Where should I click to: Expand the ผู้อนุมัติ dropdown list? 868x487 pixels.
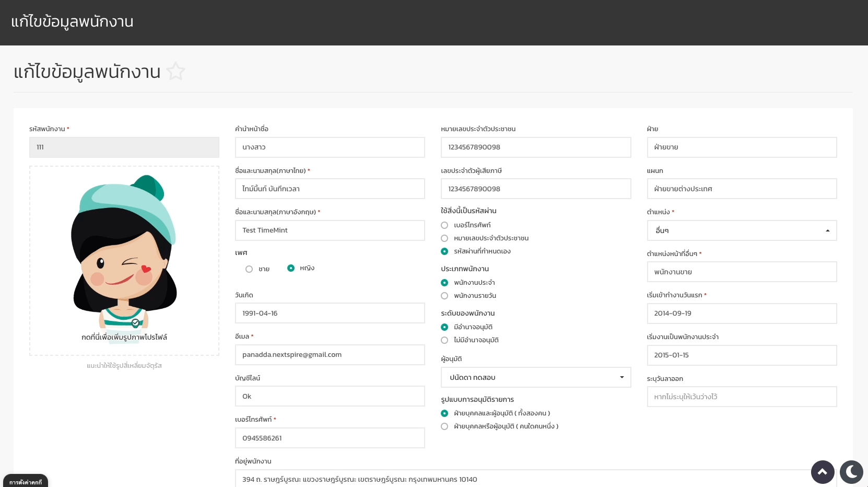click(x=536, y=377)
